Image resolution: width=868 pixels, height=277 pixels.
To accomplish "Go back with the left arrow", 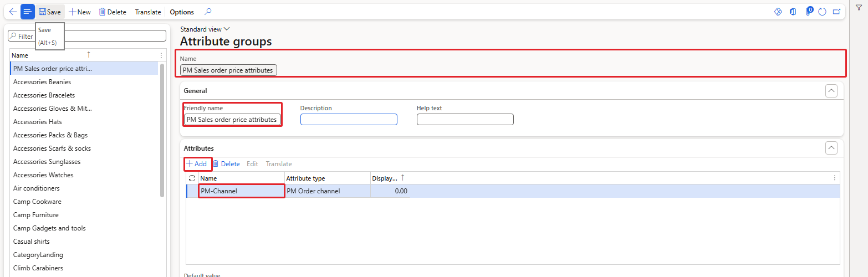I will pyautogui.click(x=13, y=12).
